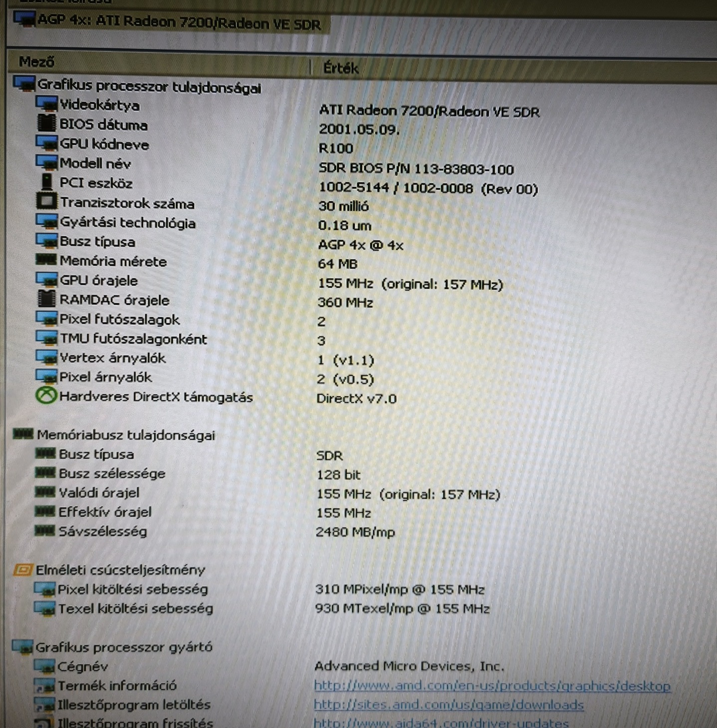
Task: Select the value AGP 4x @ 4x
Action: (360, 244)
